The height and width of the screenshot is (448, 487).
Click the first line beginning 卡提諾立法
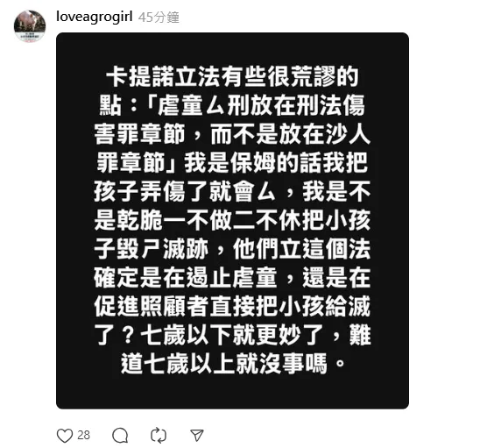232,77
